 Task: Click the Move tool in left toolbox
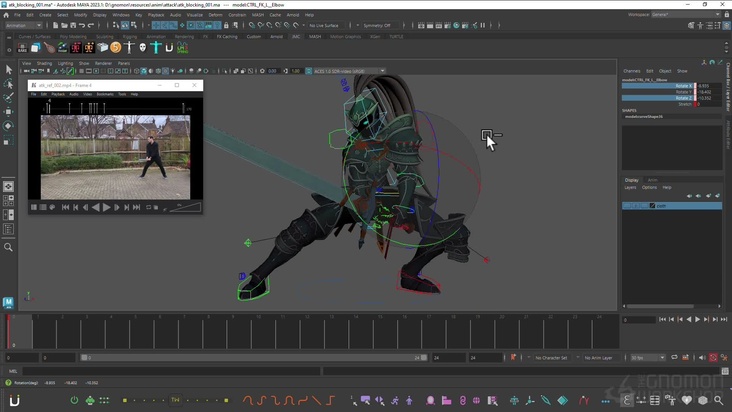click(x=9, y=112)
